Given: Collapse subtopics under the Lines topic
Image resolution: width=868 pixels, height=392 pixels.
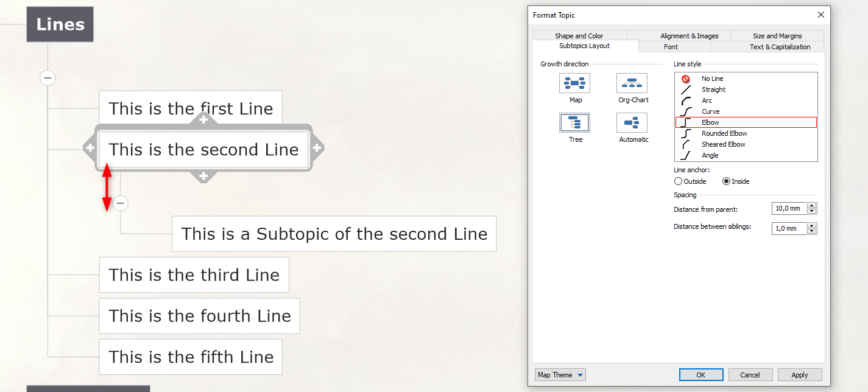Looking at the screenshot, I should pos(48,78).
